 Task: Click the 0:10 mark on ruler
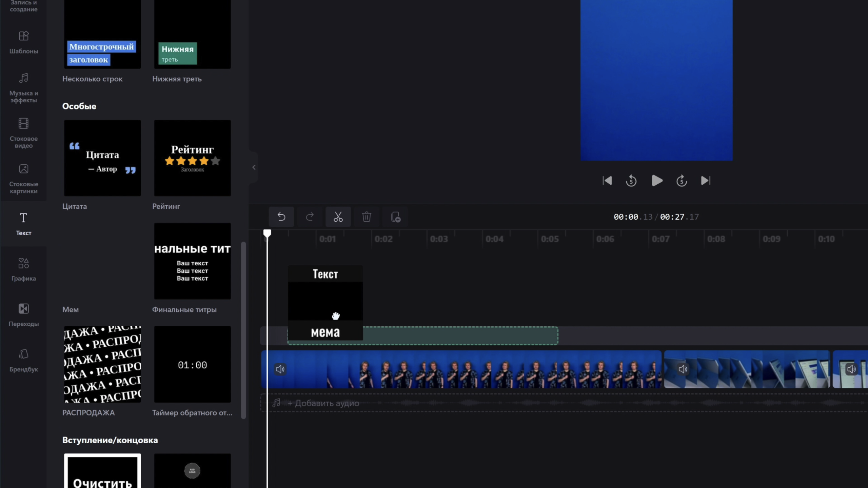(826, 239)
